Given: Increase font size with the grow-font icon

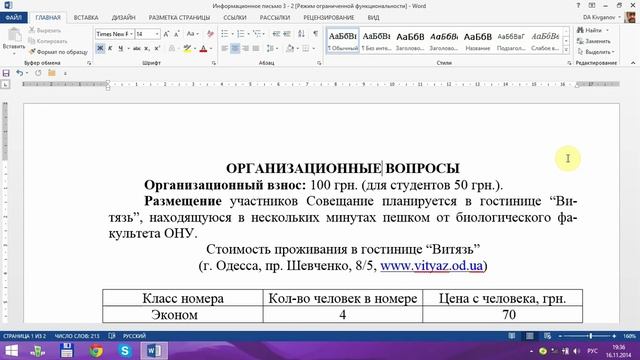Looking at the screenshot, I should point(166,34).
